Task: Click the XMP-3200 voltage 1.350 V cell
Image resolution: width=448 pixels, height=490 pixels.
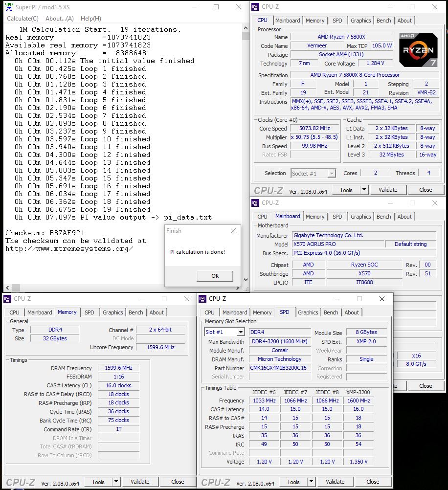Action: point(358,462)
